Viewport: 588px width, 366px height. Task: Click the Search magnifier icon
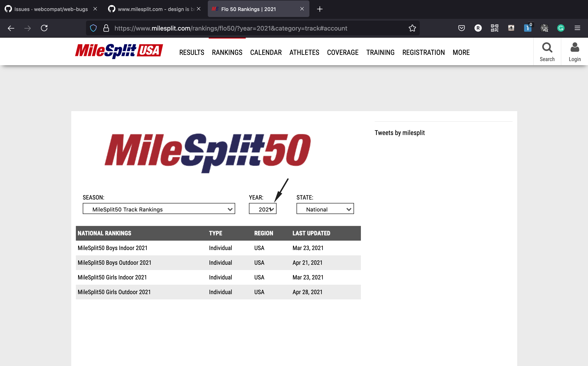click(547, 48)
